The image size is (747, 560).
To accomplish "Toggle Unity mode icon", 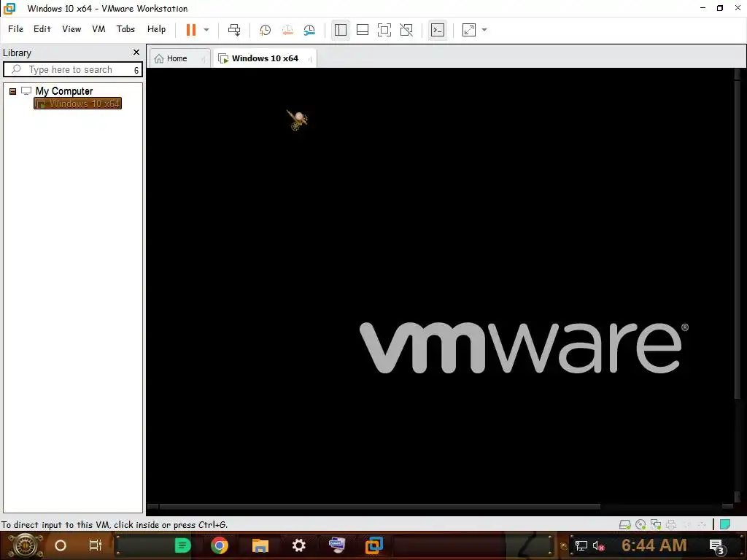I will [406, 30].
